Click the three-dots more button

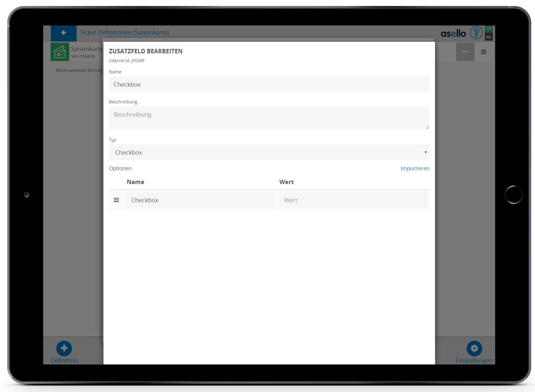click(465, 52)
